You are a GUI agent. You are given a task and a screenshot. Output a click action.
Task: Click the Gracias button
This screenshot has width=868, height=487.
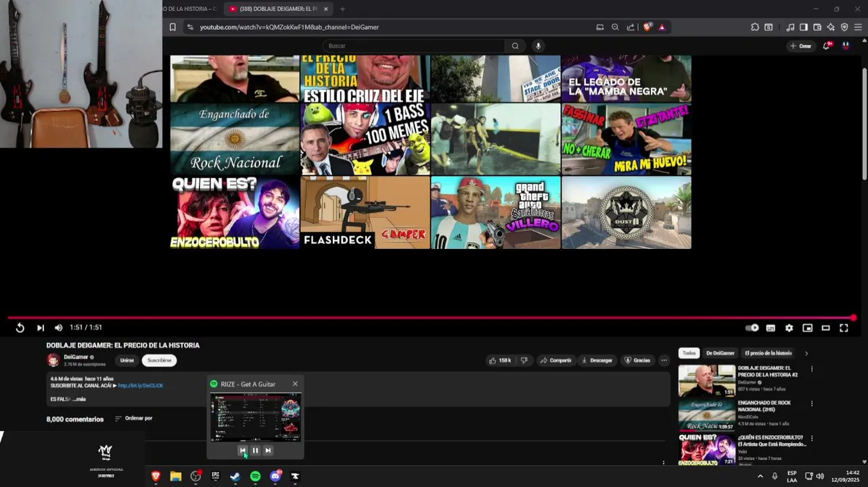tap(637, 361)
